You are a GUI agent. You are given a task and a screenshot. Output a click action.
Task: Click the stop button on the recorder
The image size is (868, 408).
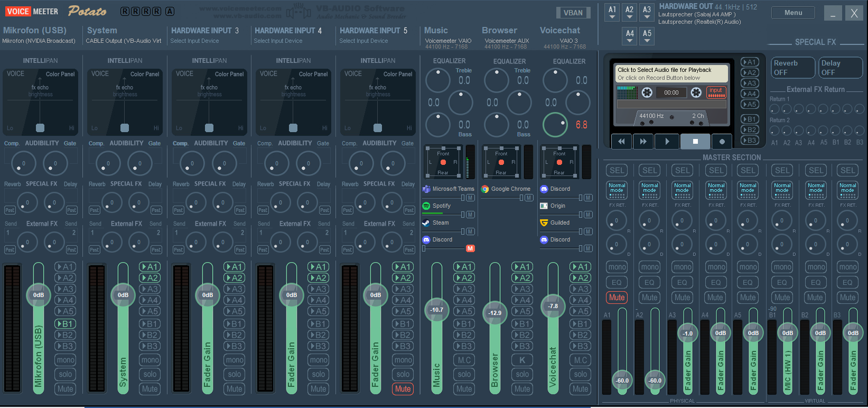695,141
